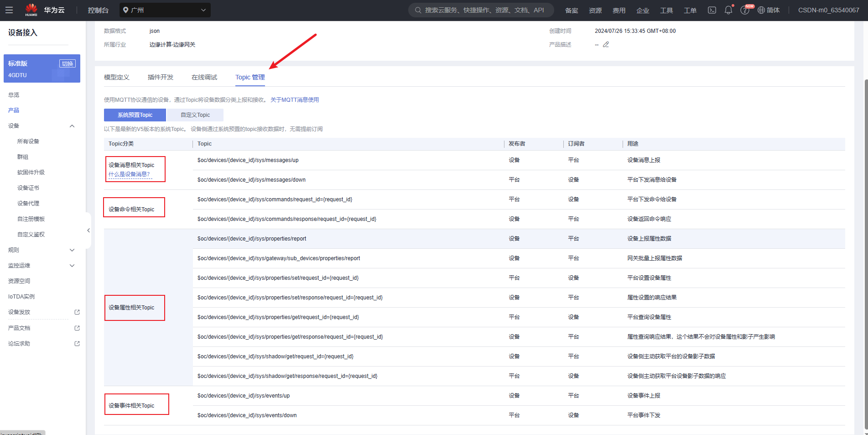
Task: Switch to the 插件开发 tab
Action: 161,77
